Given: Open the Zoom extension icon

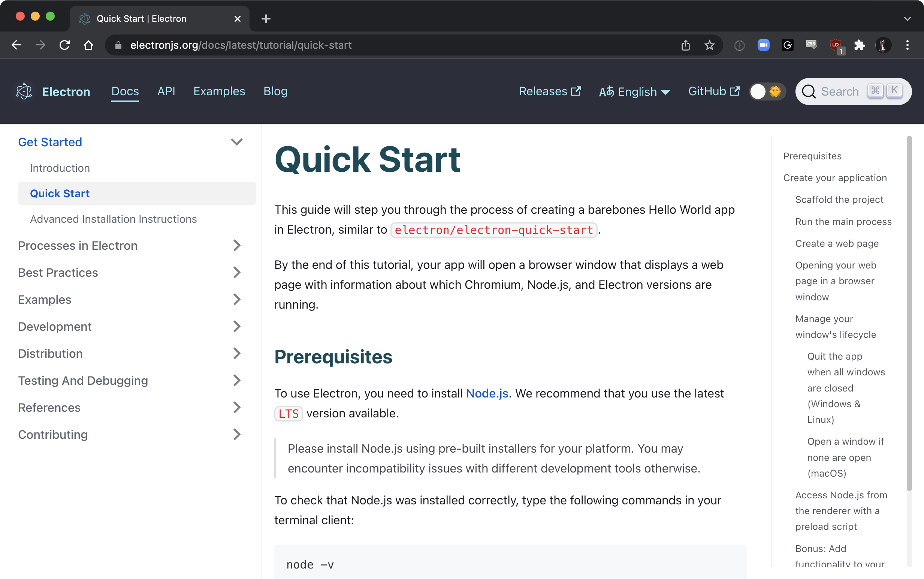Looking at the screenshot, I should [763, 45].
